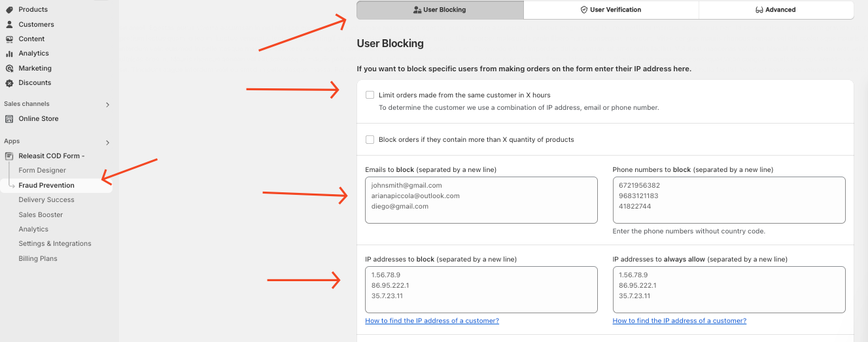868x342 pixels.
Task: Open Analytics bar chart icon
Action: [x=9, y=54]
